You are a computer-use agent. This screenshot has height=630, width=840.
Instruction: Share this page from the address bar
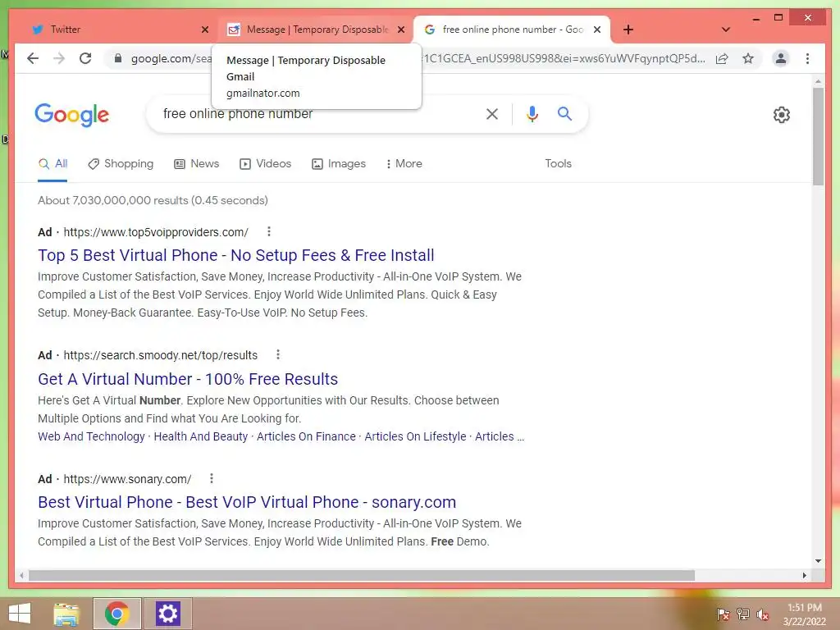click(x=722, y=58)
